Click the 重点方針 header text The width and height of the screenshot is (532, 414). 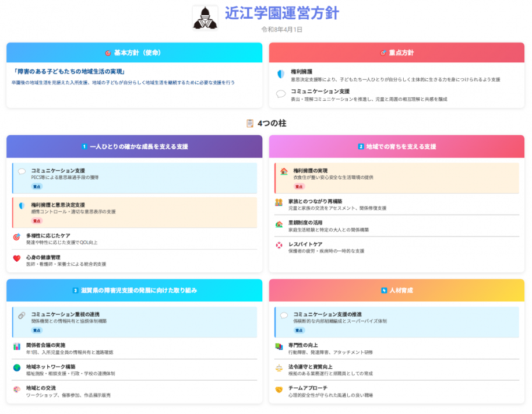click(401, 52)
